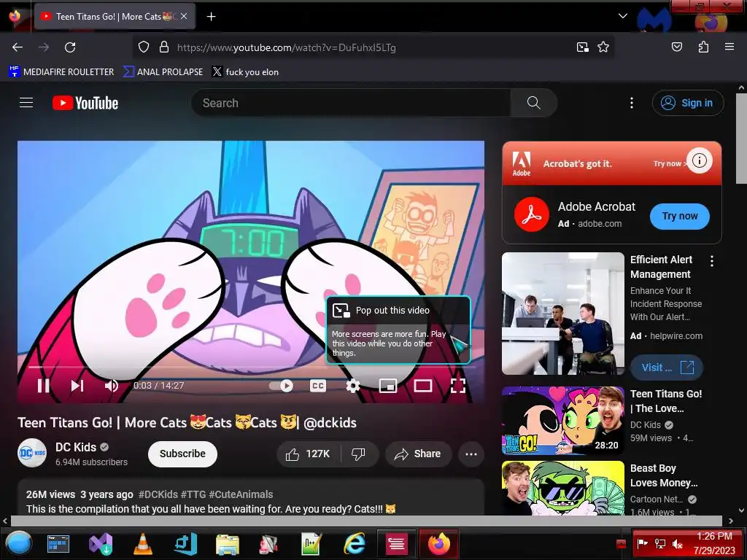Go to YouTube home via logo
The width and height of the screenshot is (747, 560).
point(85,103)
